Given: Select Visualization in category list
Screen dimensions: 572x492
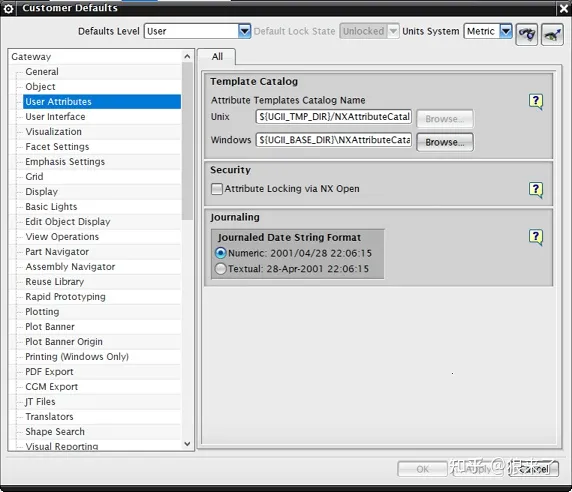Looking at the screenshot, I should pyautogui.click(x=54, y=132).
